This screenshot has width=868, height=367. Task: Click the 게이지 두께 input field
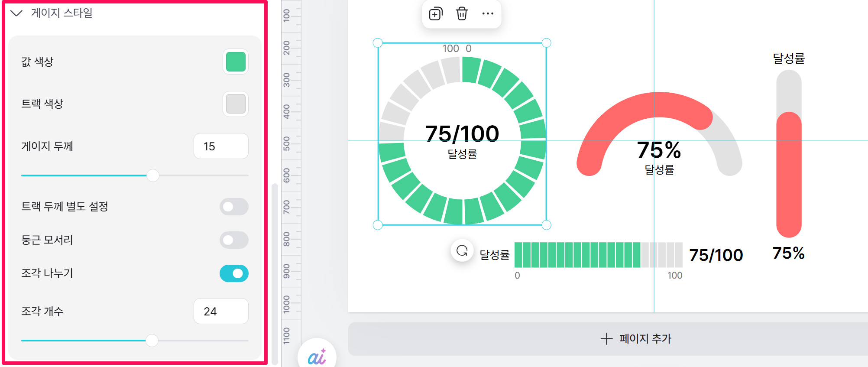(221, 146)
